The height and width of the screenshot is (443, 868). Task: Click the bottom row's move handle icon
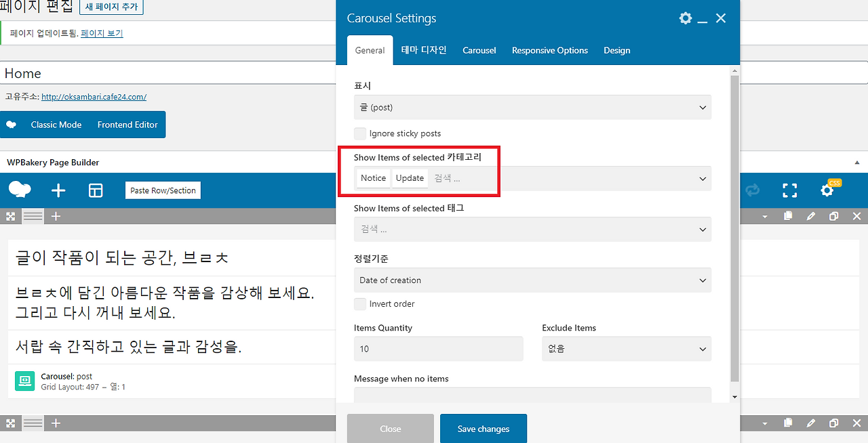coord(10,423)
